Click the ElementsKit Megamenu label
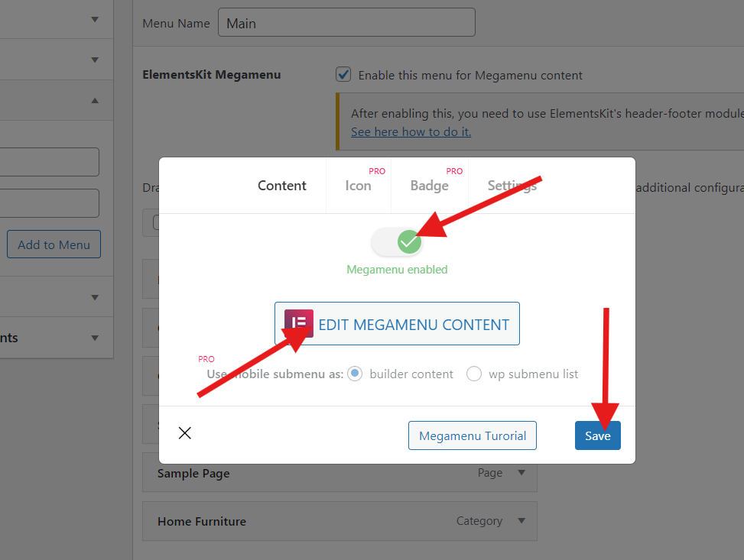Screen dimensions: 744x560 (x=212, y=74)
